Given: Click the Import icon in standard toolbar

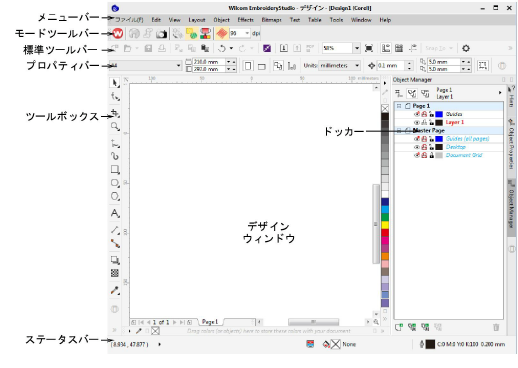Looking at the screenshot, I should 284,48.
